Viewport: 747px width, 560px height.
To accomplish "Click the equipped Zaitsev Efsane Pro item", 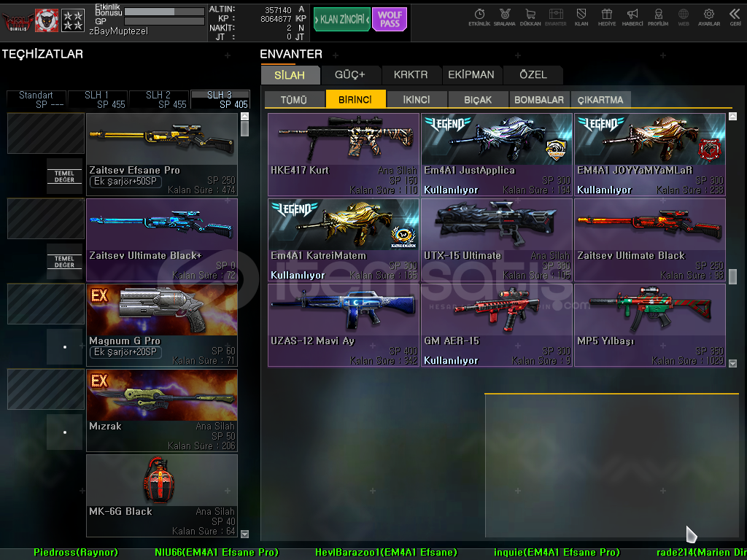I will [x=162, y=155].
